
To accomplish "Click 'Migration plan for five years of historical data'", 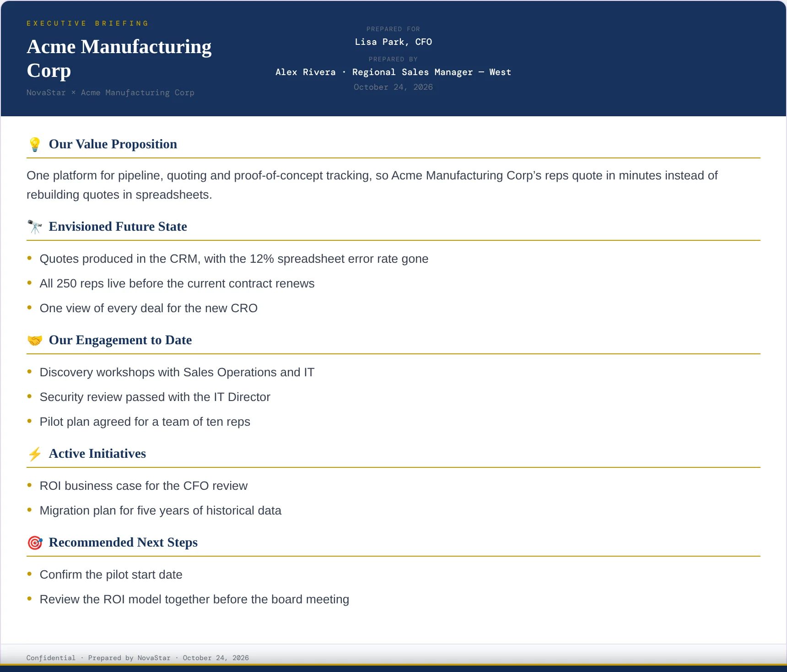I will pyautogui.click(x=160, y=510).
